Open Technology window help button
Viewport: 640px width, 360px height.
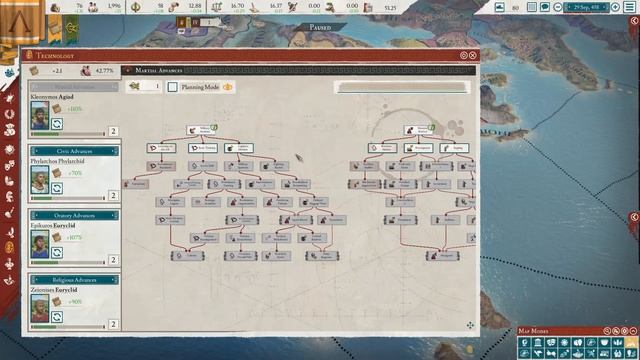pos(464,55)
